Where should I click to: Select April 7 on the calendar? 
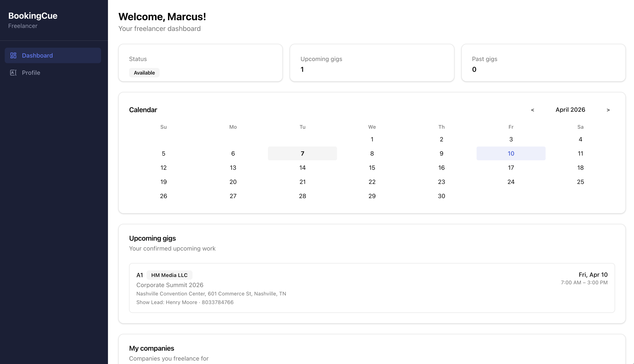pyautogui.click(x=302, y=153)
